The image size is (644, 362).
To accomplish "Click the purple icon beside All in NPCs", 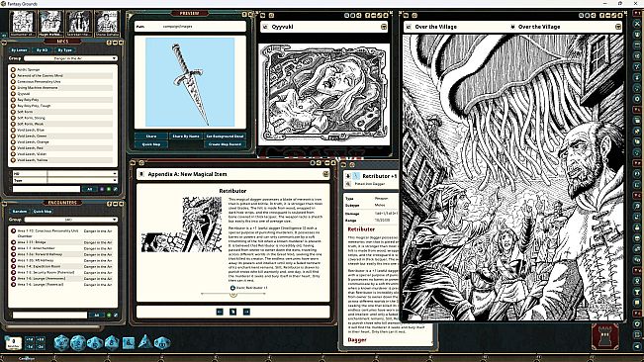I will click(x=102, y=189).
